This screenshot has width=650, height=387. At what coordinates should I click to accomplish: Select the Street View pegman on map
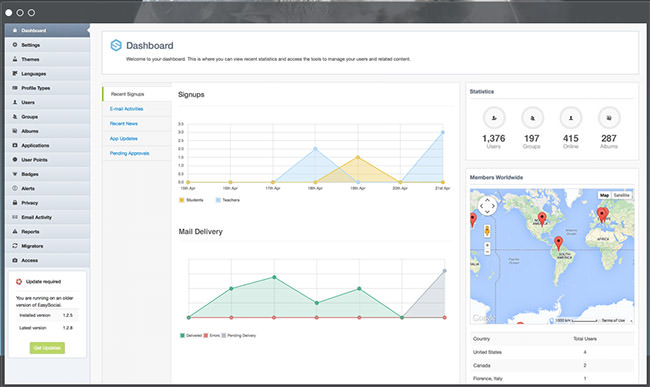[487, 231]
